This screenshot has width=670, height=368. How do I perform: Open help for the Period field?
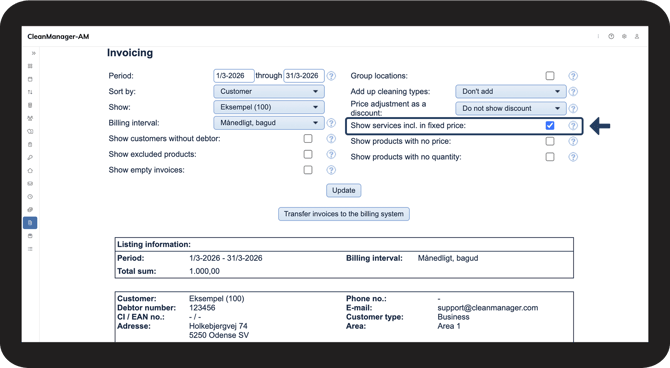click(x=331, y=76)
